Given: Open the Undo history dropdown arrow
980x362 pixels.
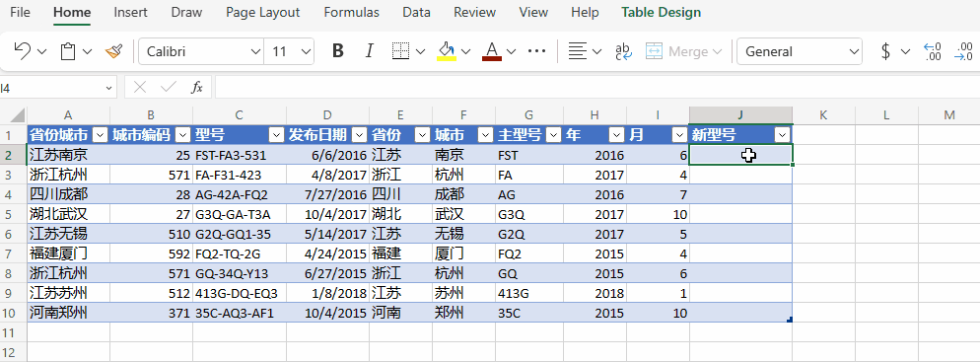Looking at the screenshot, I should click(x=41, y=52).
